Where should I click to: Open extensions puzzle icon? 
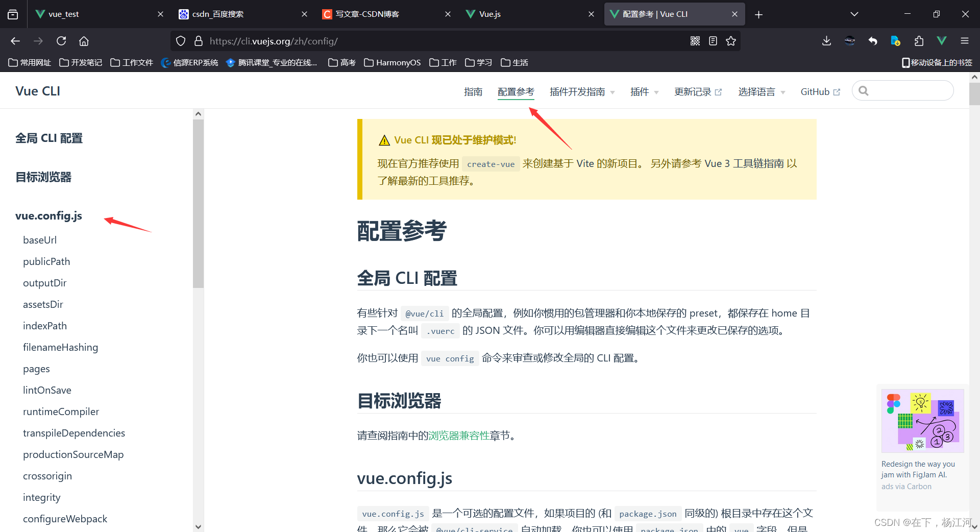click(919, 41)
